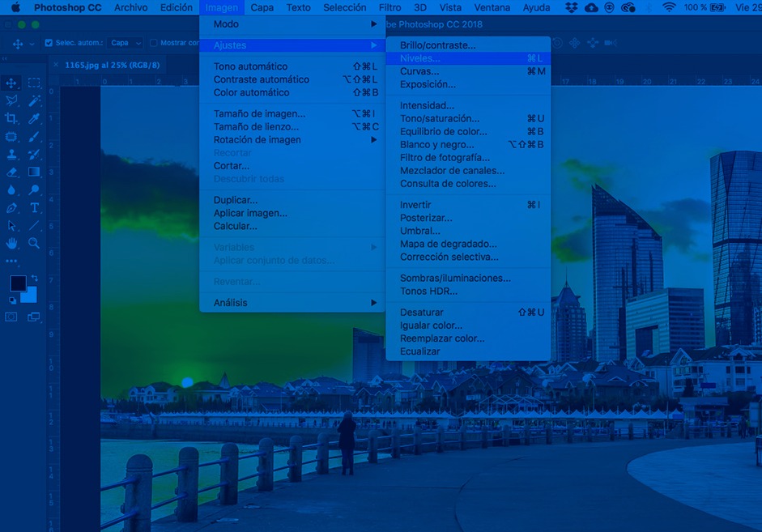Pick the Line shape tool
Viewport: 762px width, 532px height.
tap(34, 226)
